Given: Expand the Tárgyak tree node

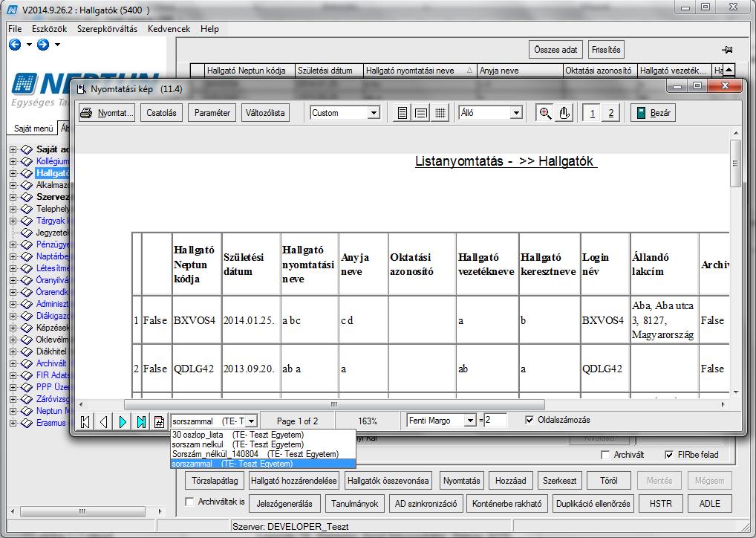Looking at the screenshot, I should (x=13, y=221).
